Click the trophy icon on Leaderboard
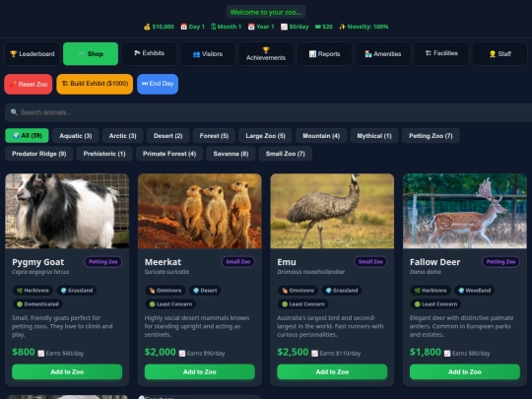The image size is (532, 399). (13, 53)
